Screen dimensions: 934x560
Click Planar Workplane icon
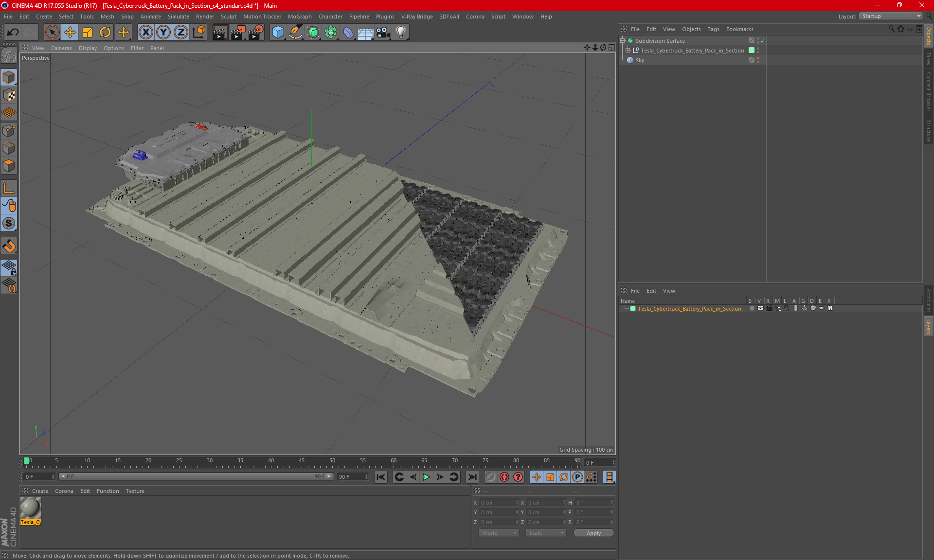click(9, 285)
